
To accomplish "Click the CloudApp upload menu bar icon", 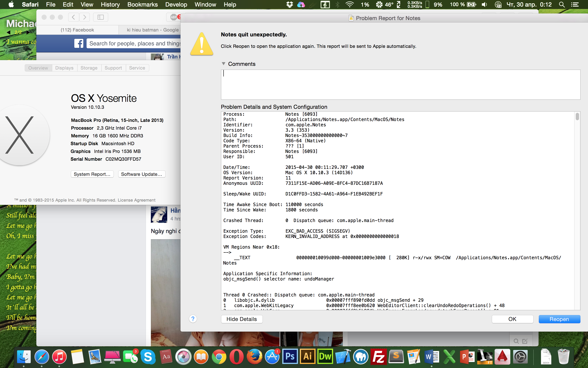I will coord(301,5).
